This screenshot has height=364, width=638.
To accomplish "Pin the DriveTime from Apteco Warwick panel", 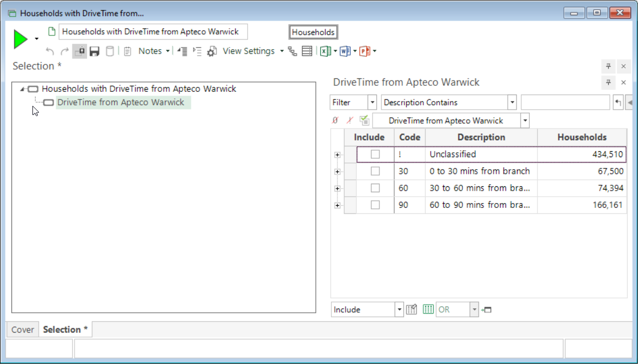I will (x=608, y=83).
